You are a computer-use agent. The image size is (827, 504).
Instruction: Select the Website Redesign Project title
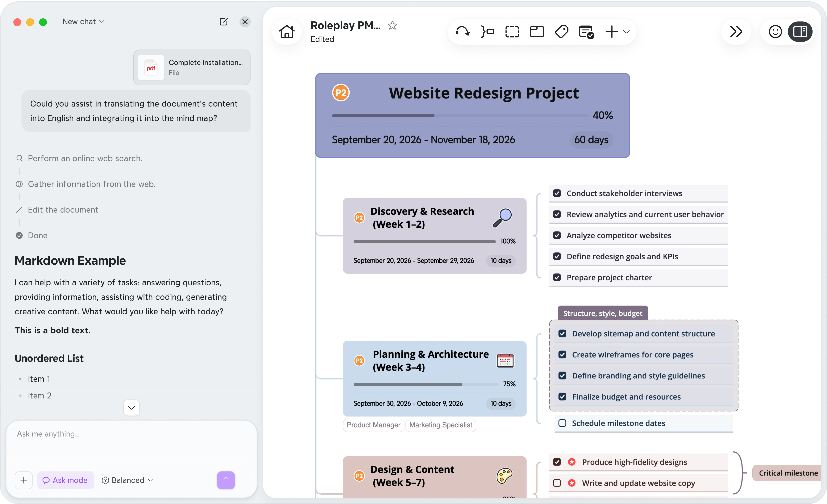point(484,93)
